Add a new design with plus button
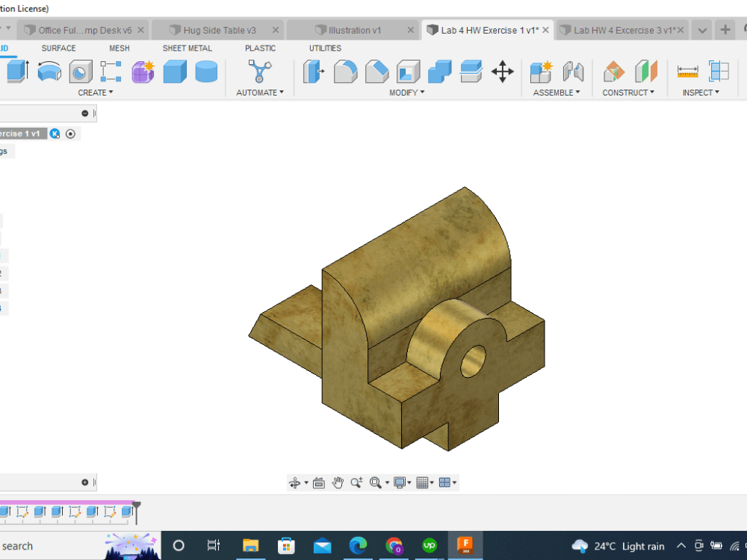Viewport: 747px width, 560px height. tap(725, 30)
